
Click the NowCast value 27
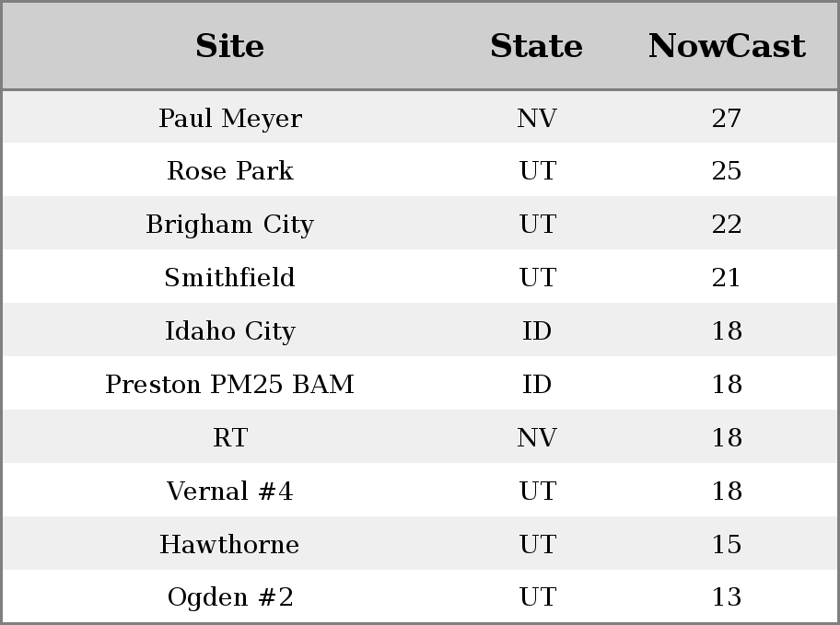click(x=727, y=119)
